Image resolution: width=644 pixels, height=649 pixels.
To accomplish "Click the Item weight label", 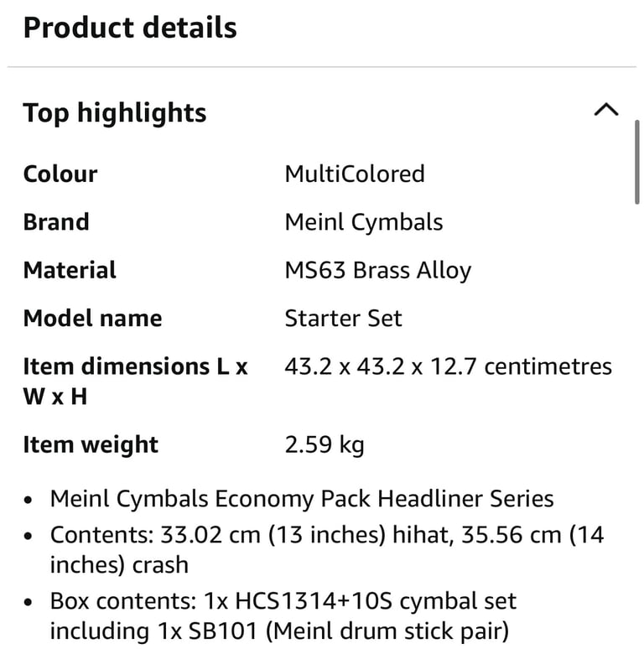I will [91, 445].
